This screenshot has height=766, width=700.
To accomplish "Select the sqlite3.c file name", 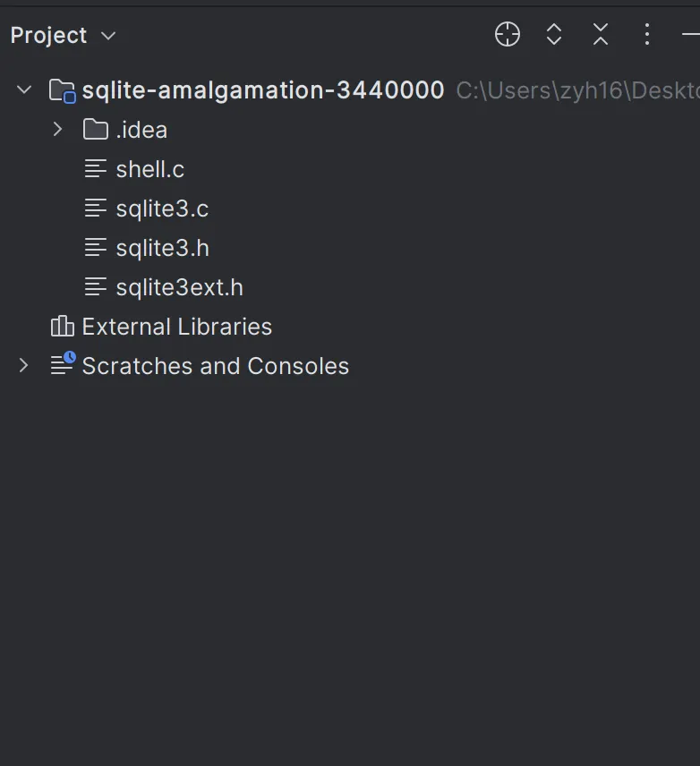I will 162,209.
